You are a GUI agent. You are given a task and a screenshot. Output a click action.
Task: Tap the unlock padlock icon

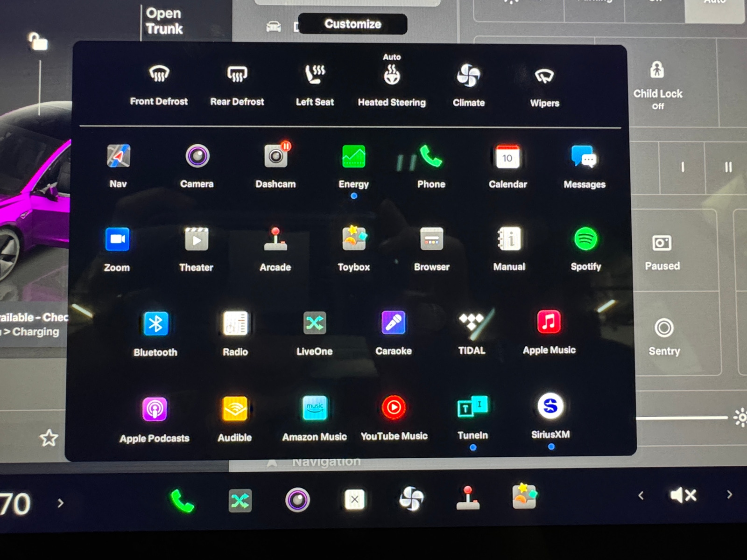38,42
